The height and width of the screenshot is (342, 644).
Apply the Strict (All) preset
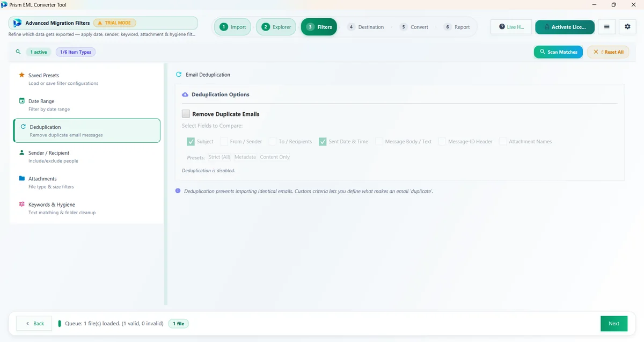(219, 157)
